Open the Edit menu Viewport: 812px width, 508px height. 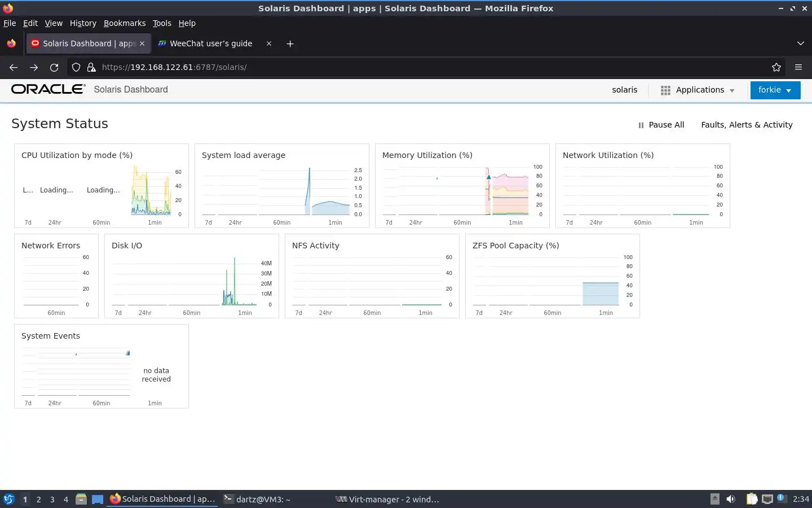pyautogui.click(x=30, y=23)
